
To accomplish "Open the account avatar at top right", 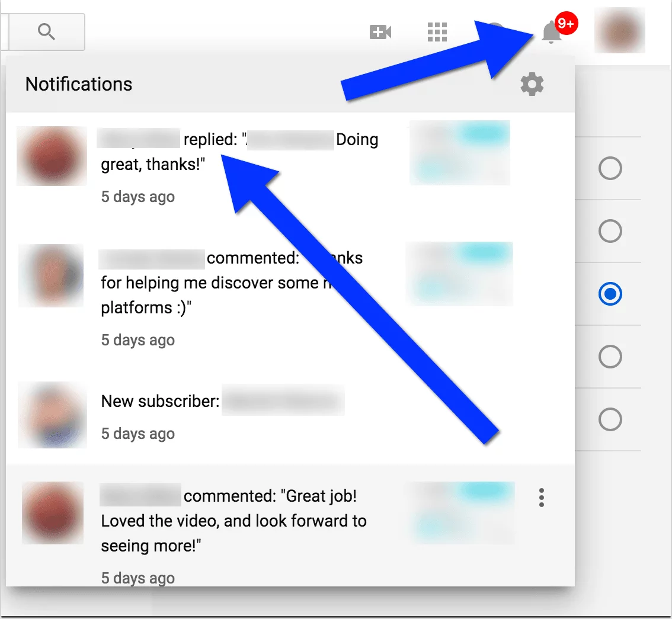I will [x=620, y=30].
